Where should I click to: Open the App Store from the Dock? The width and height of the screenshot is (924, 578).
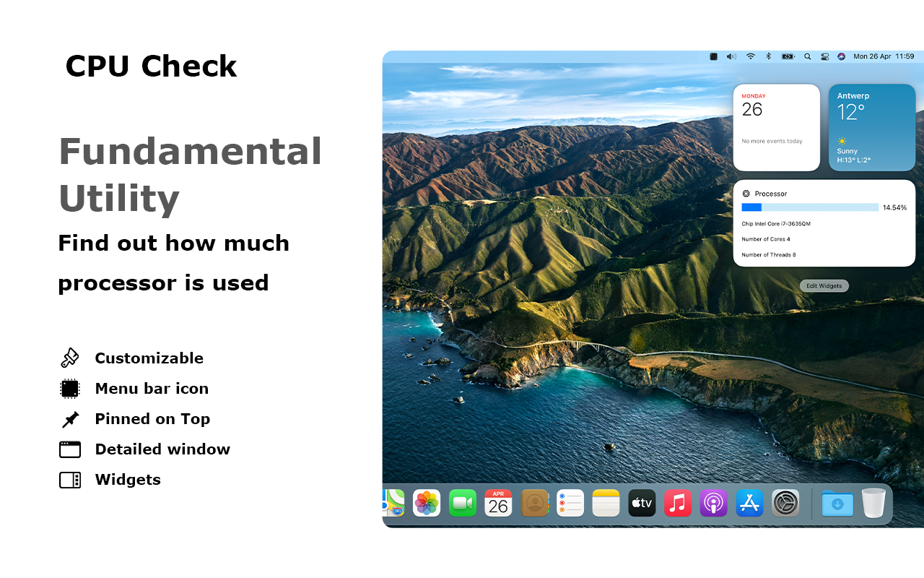tap(749, 503)
